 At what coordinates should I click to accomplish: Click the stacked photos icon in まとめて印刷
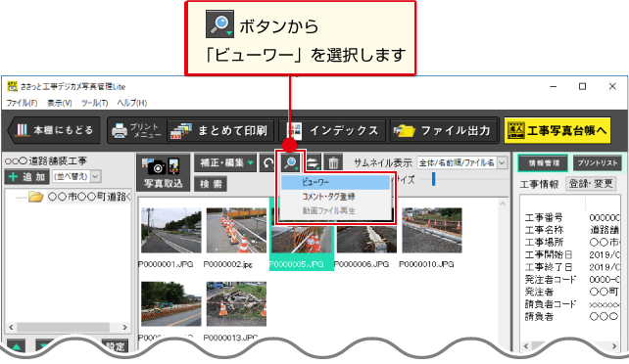[x=181, y=131]
